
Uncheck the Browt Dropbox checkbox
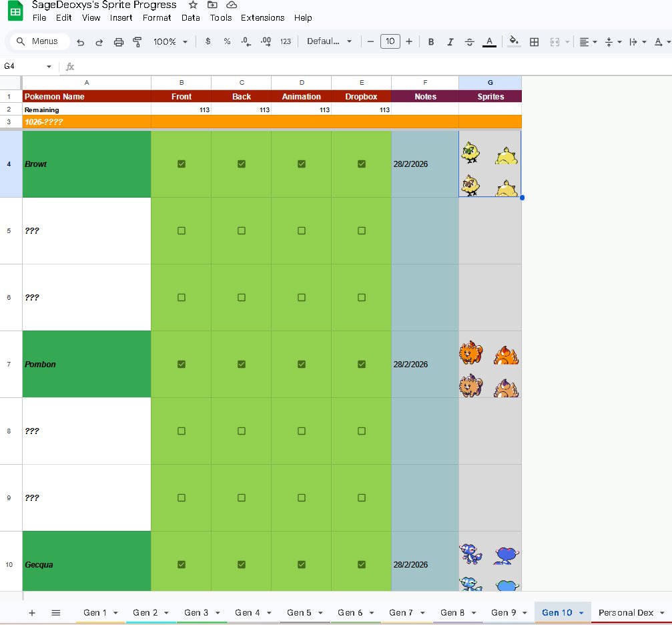361,164
